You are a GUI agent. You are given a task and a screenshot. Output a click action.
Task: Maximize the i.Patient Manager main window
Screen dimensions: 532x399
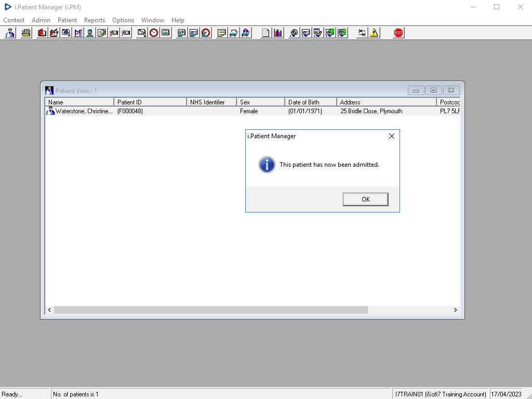click(x=497, y=7)
